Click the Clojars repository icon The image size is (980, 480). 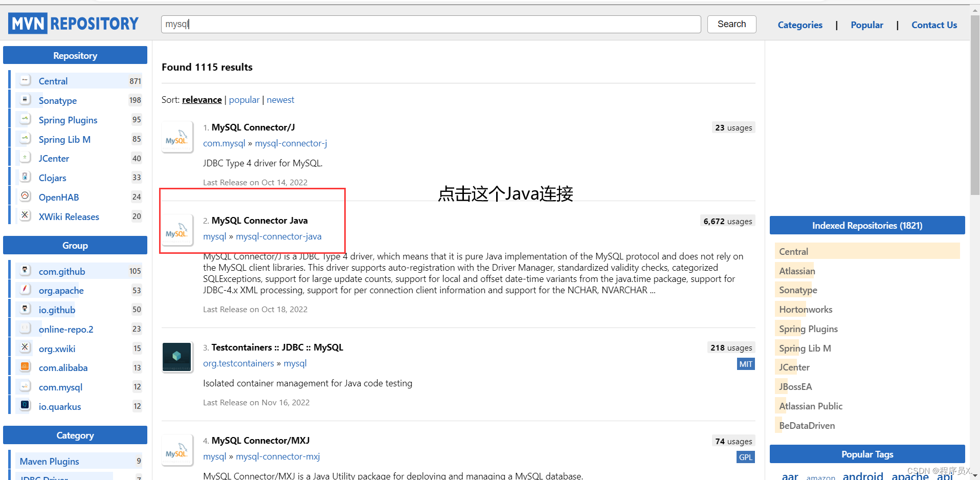[x=25, y=177]
